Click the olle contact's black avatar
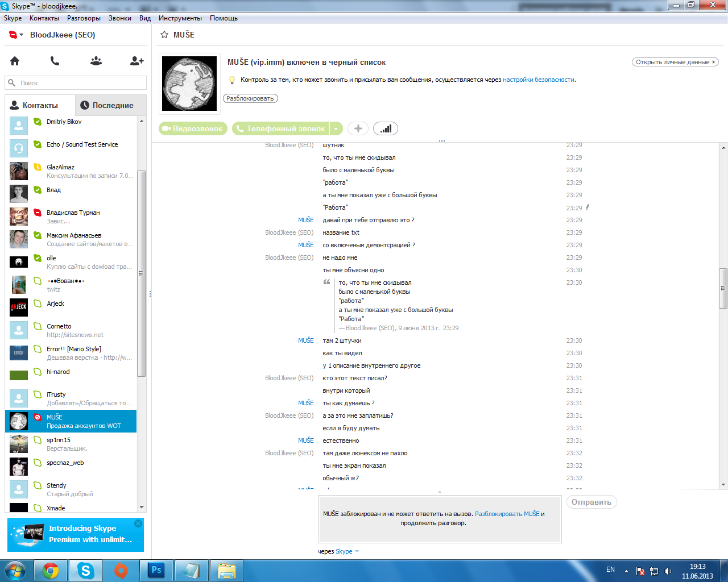This screenshot has height=582, width=728. tap(19, 262)
